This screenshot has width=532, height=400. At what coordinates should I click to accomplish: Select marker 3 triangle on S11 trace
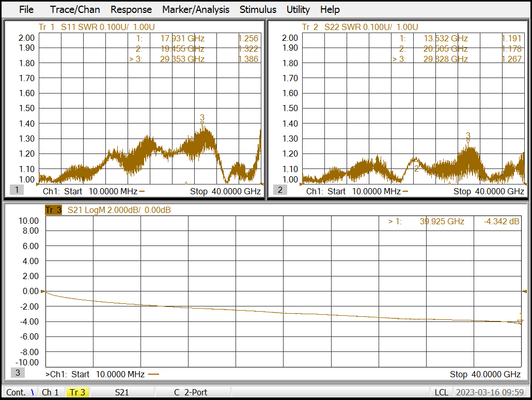click(202, 124)
